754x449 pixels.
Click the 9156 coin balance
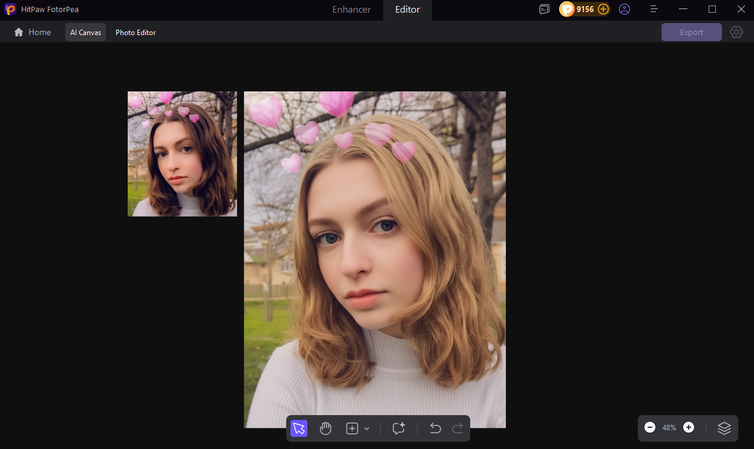click(x=585, y=9)
